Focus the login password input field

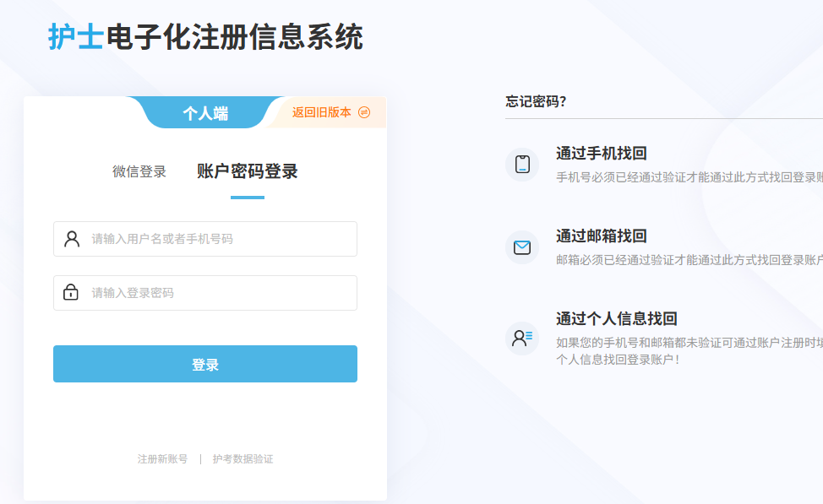click(x=220, y=293)
